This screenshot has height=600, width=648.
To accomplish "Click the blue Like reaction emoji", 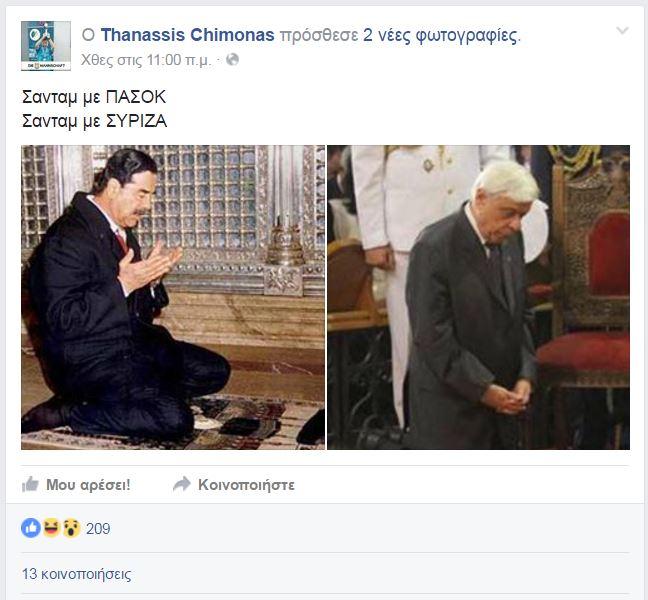I will [31, 528].
